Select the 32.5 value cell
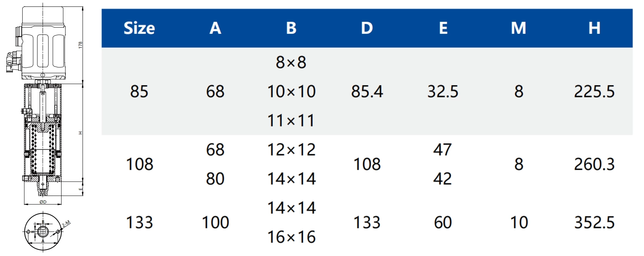Screen dimensions: 644x256 (x=443, y=91)
